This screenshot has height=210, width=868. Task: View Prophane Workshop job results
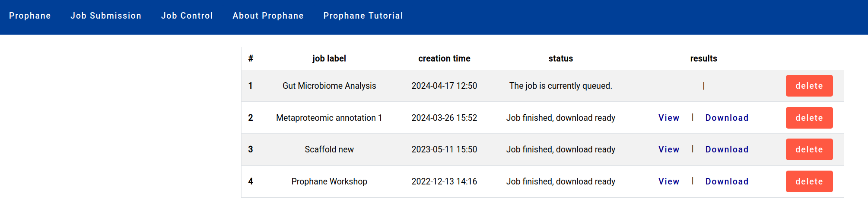(x=668, y=181)
